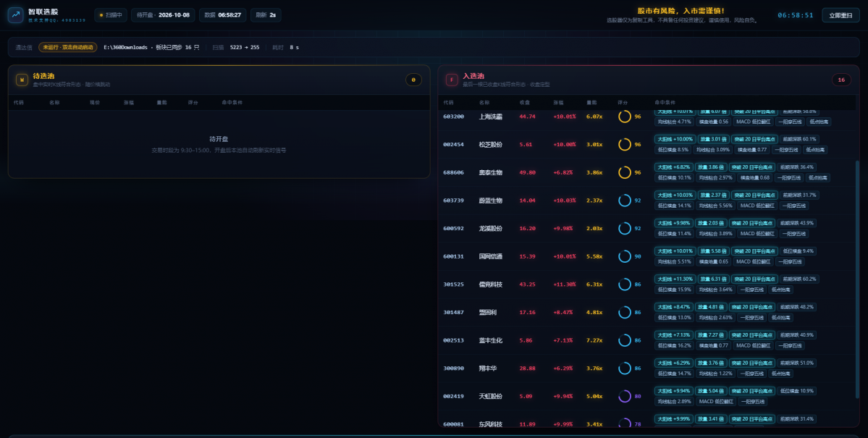This screenshot has width=868, height=438.
Task: Sort 入选池 by the 评分 column header
Action: tap(623, 102)
